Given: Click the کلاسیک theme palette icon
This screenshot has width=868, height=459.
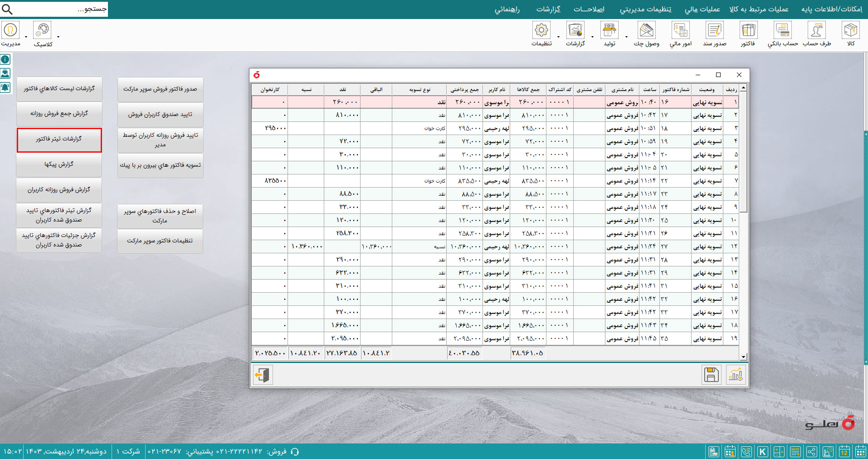Looking at the screenshot, I should 42,30.
